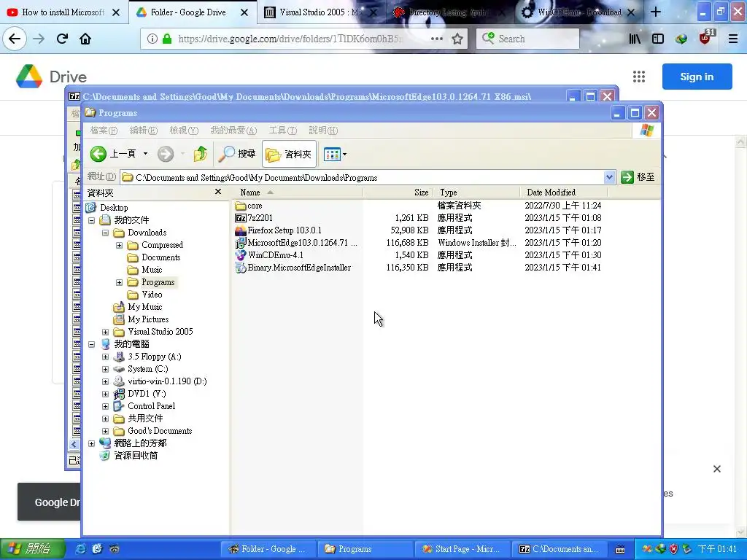747x560 pixels.
Task: Expand the address bar path dropdown
Action: tap(609, 177)
